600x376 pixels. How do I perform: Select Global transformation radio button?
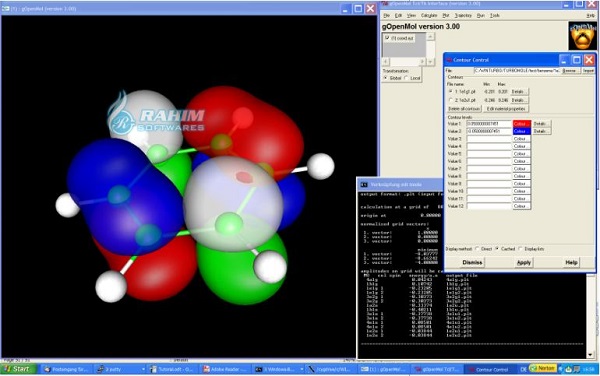[386, 78]
